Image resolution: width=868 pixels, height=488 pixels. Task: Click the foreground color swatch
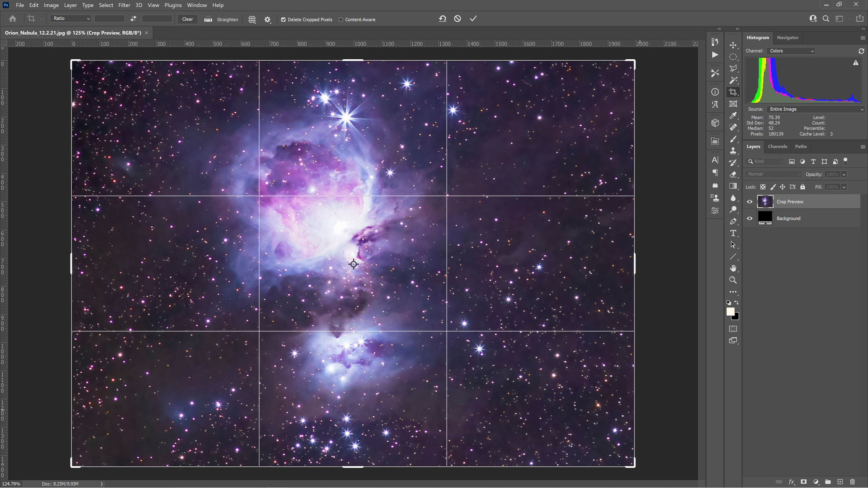pyautogui.click(x=730, y=312)
